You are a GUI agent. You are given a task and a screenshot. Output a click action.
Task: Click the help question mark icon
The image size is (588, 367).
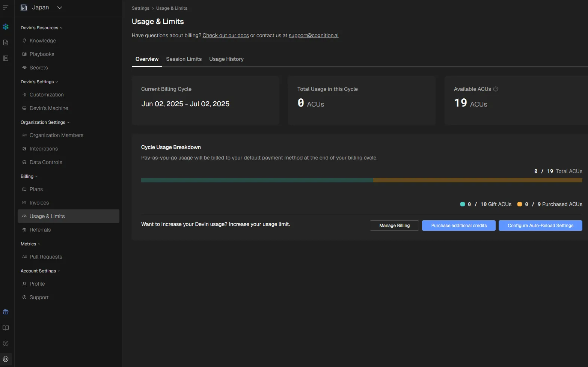[6, 343]
